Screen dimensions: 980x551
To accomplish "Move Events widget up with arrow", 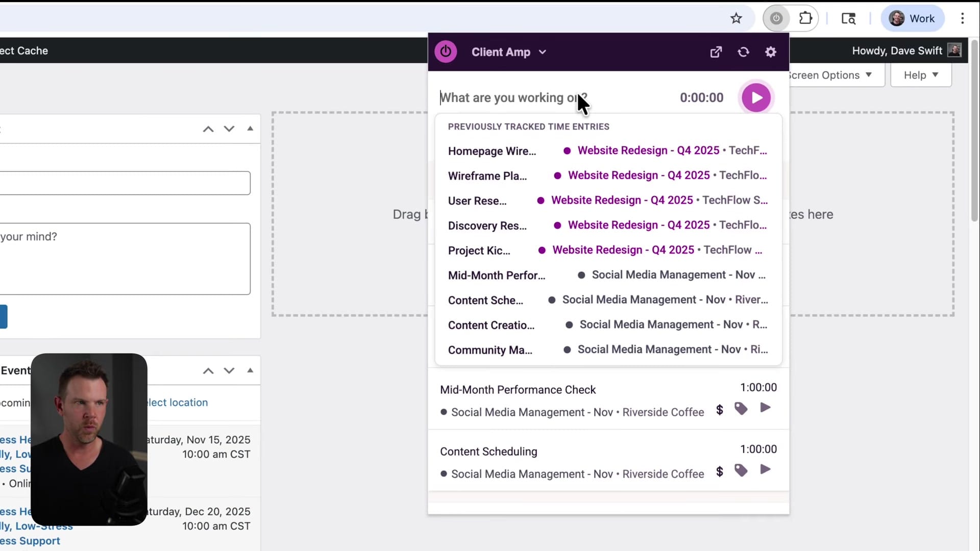I will coord(208,370).
